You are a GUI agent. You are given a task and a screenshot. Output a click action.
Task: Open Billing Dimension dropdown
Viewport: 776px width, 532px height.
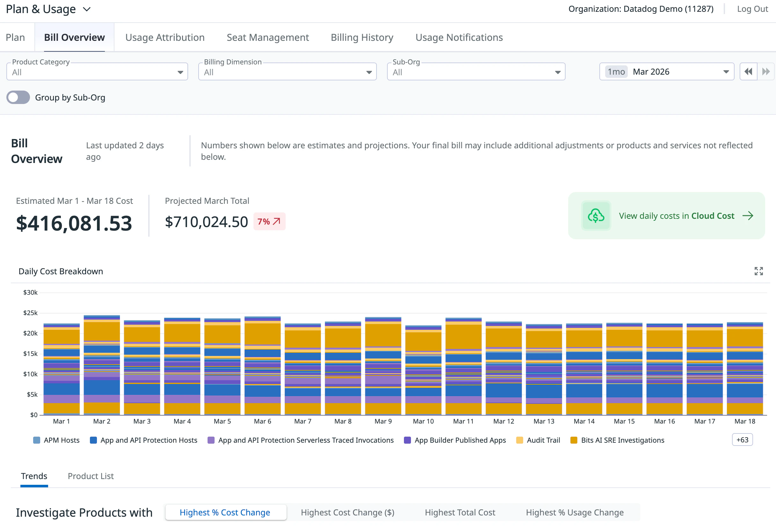pos(287,72)
